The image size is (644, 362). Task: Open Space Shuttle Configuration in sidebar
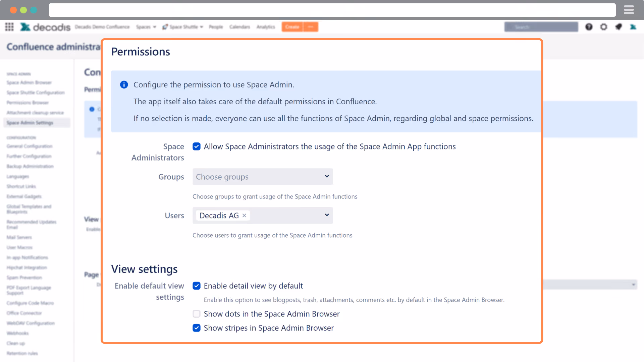(x=36, y=93)
